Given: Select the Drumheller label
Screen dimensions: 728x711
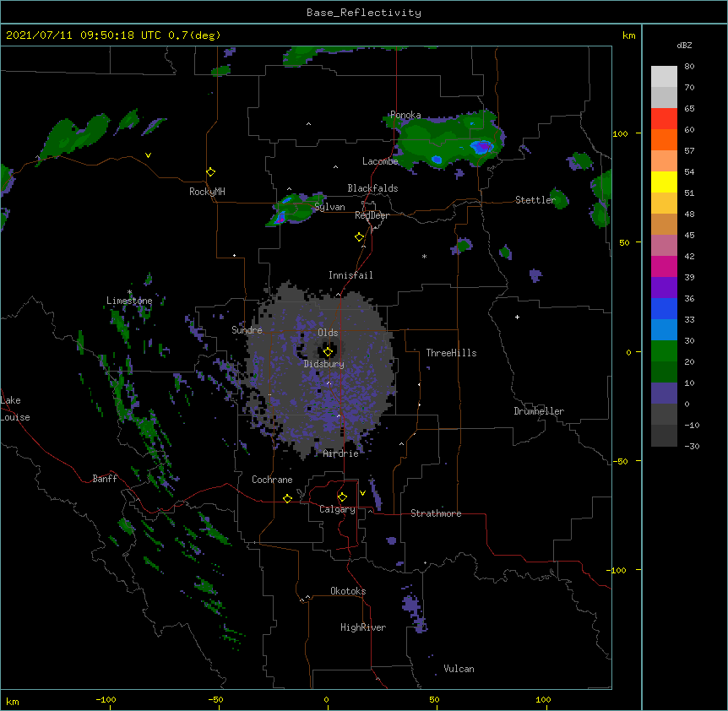Looking at the screenshot, I should coord(539,411).
